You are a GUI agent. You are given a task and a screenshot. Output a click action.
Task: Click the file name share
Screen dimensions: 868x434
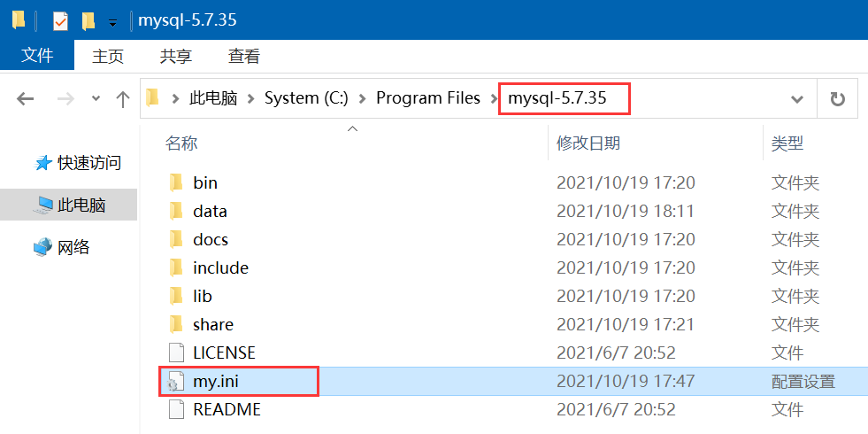click(213, 324)
